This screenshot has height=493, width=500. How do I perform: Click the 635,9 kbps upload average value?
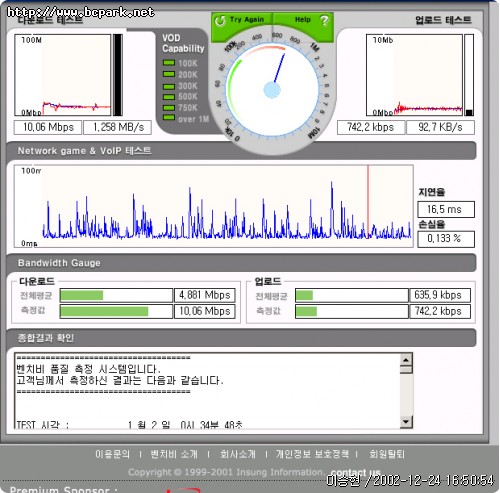[x=440, y=295]
